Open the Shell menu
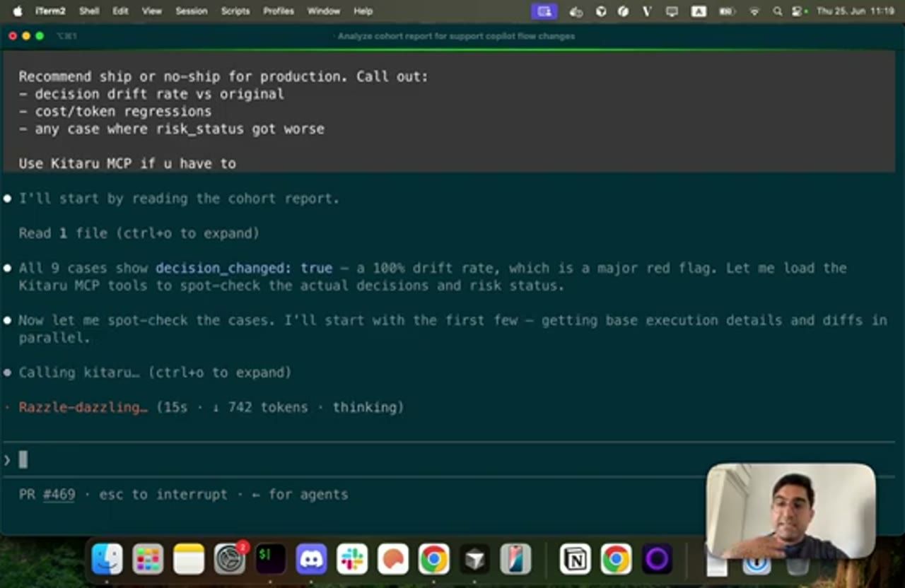Screen dimensions: 905x588 pos(89,11)
